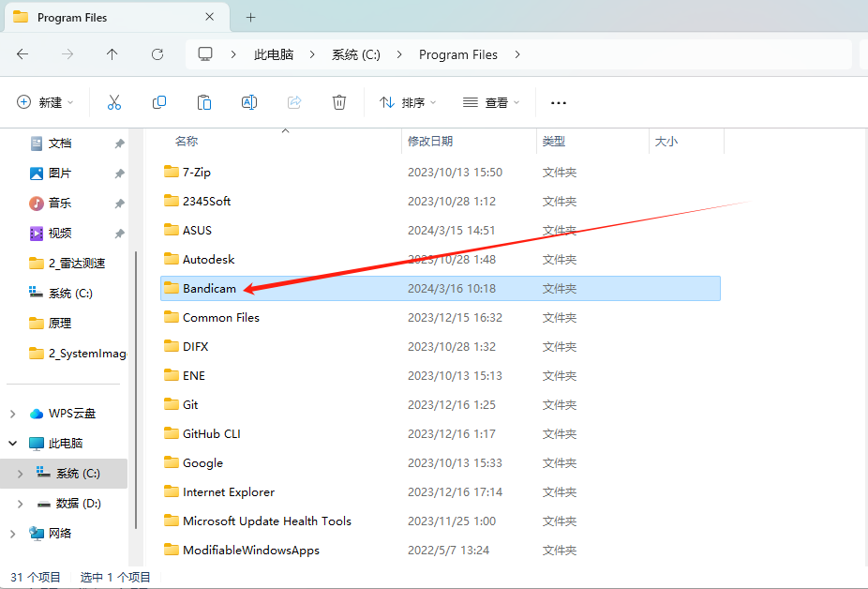Unpin 图片 using its pin icon
This screenshot has width=868, height=589.
[119, 174]
